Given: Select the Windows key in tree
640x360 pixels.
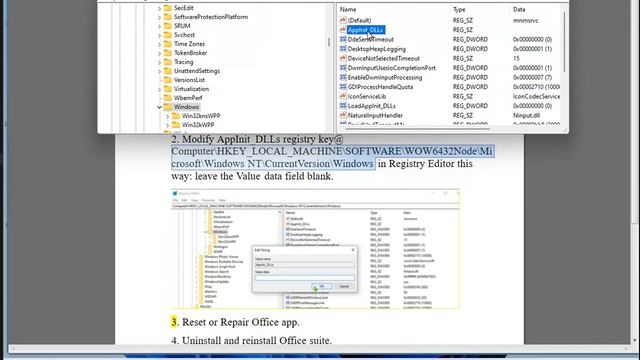Looking at the screenshot, I should click(x=186, y=107).
